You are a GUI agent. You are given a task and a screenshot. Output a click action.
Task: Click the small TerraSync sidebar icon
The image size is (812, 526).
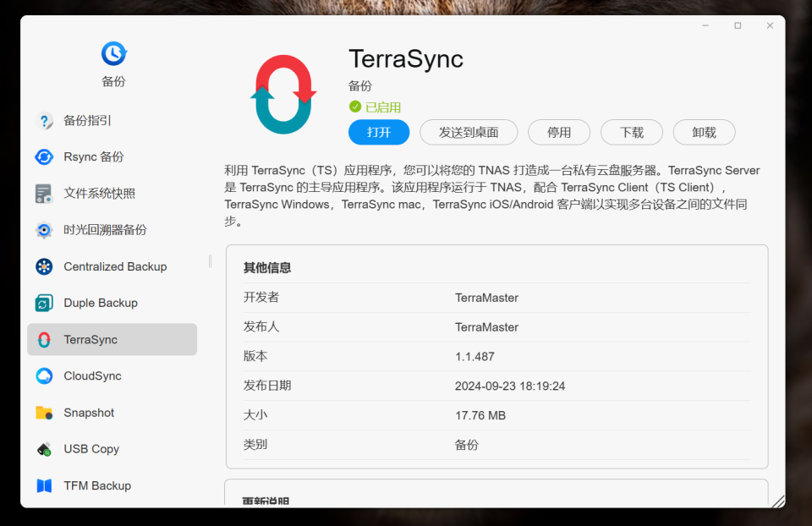[44, 340]
